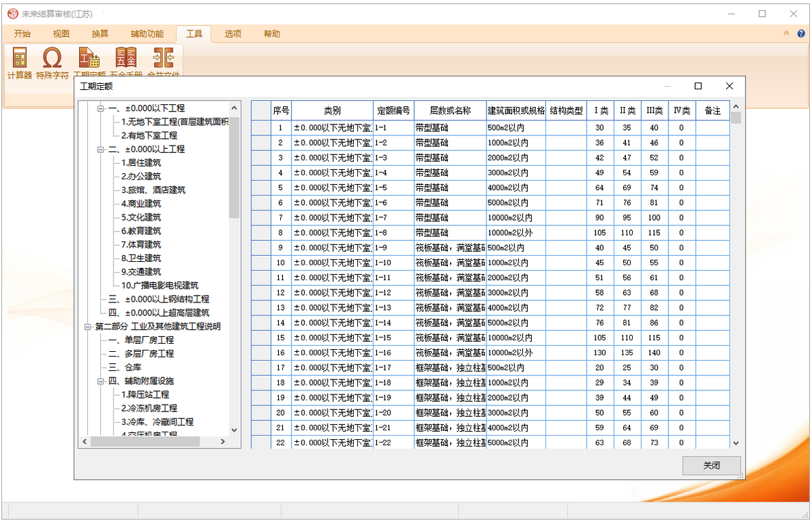This screenshot has height=523, width=812.
Task: Select 8.卫生建筑 tree item
Action: pyautogui.click(x=141, y=258)
